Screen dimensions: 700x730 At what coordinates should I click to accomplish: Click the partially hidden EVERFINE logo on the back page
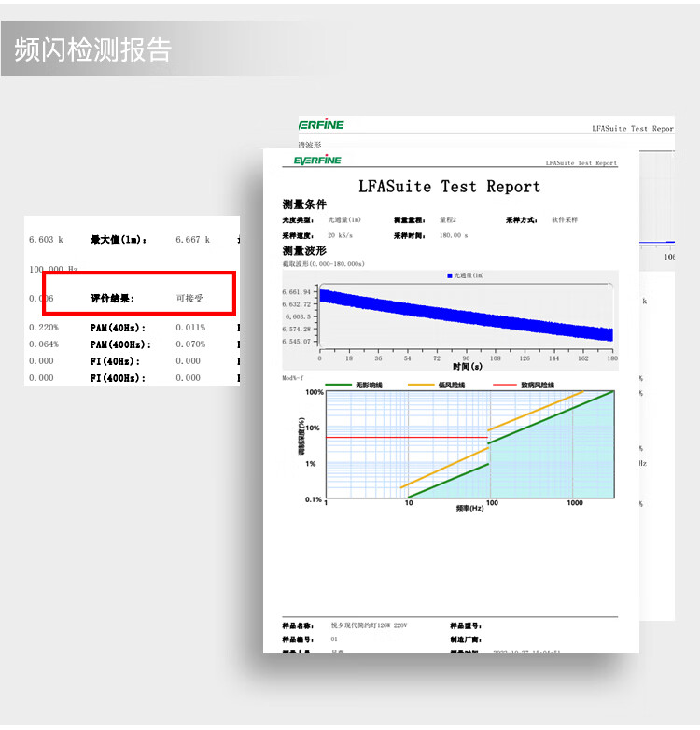[321, 124]
